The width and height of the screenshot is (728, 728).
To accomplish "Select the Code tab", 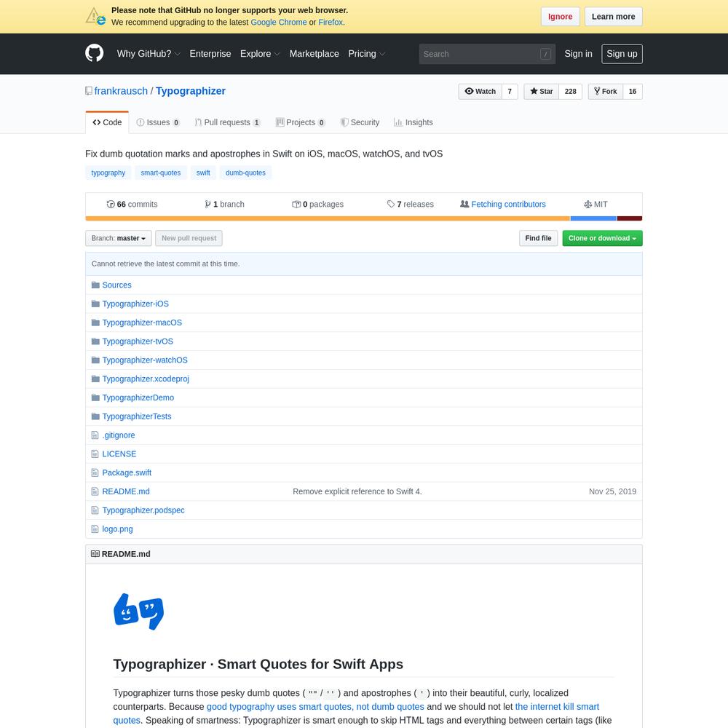I will [107, 122].
